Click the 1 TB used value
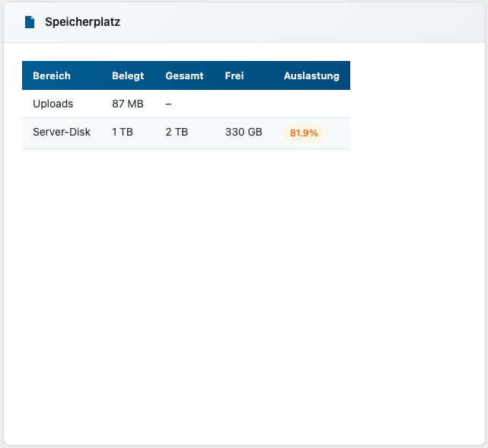The height and width of the screenshot is (448, 488). pyautogui.click(x=123, y=133)
